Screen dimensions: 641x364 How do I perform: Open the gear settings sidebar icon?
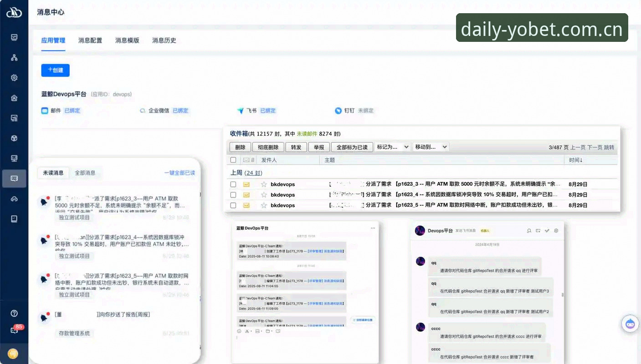14,78
